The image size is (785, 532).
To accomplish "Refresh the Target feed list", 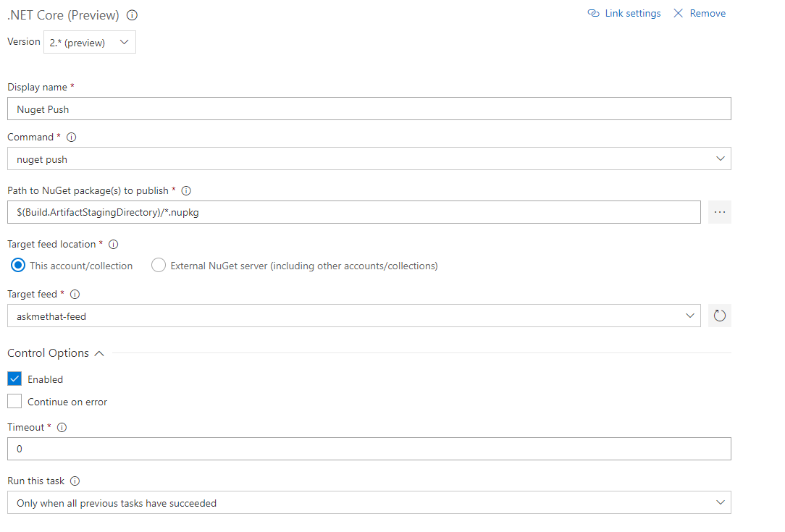I will click(719, 316).
